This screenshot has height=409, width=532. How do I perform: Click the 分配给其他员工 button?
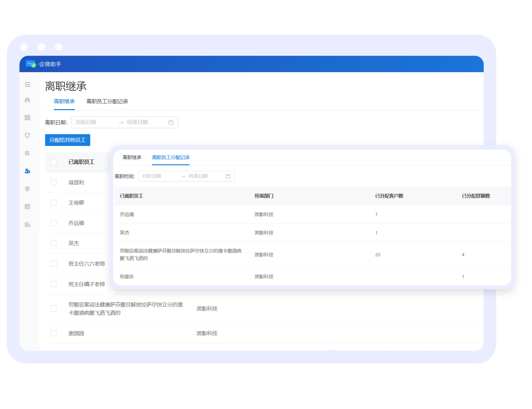(67, 140)
